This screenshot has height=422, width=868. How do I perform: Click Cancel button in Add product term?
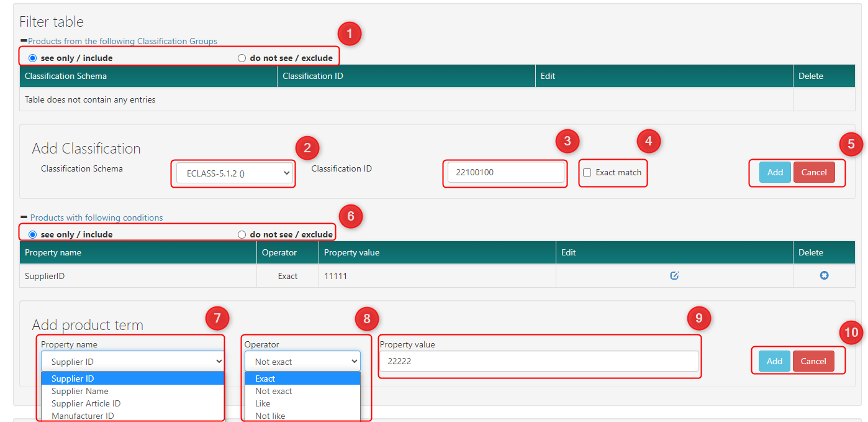click(813, 361)
